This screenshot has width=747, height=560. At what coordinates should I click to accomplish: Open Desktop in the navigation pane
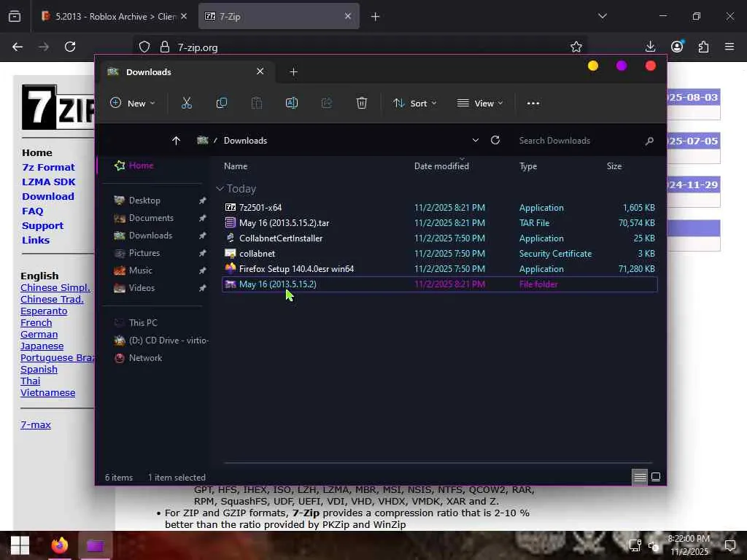click(x=144, y=201)
